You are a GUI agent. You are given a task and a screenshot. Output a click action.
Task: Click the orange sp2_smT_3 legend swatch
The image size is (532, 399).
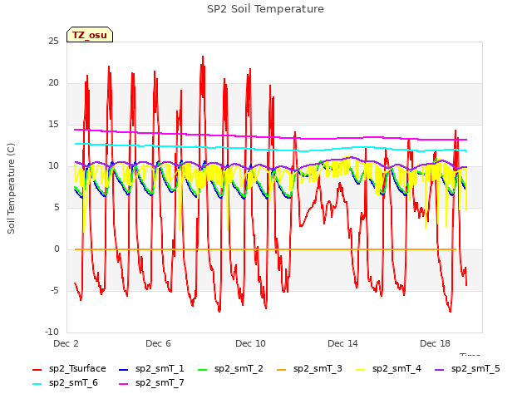click(282, 369)
